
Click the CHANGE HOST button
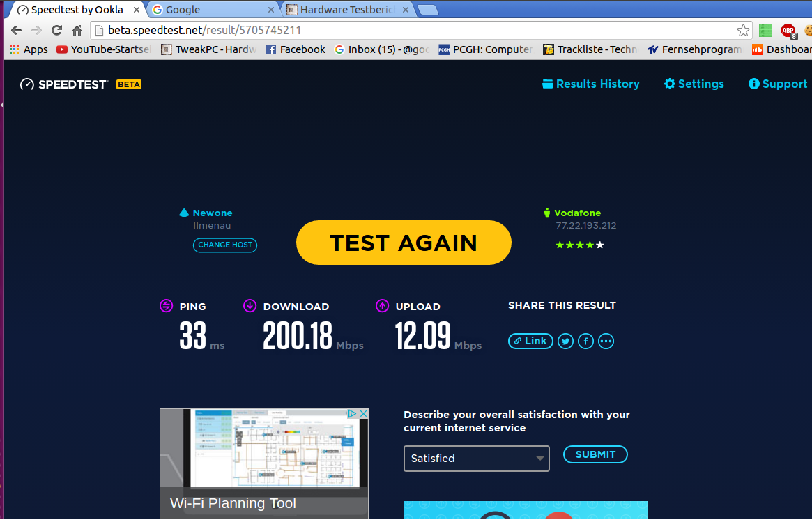tap(224, 245)
